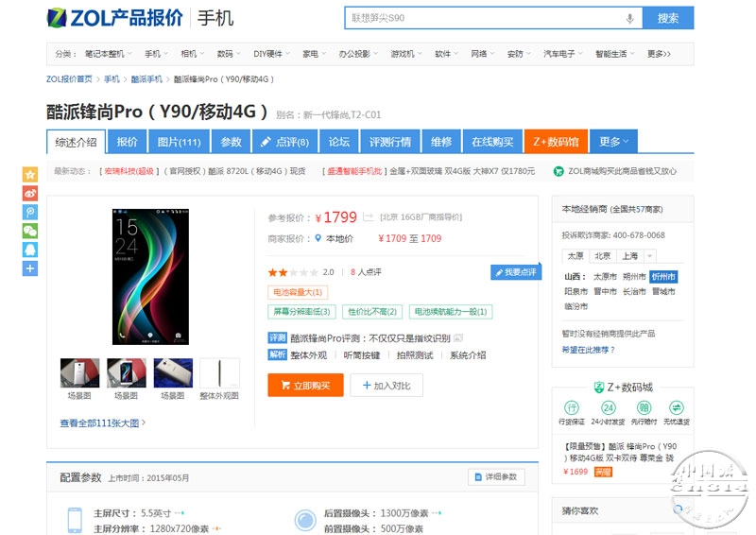This screenshot has width=756, height=535.
Task: Click the Z+数码城 shield icon
Action: coord(599,387)
